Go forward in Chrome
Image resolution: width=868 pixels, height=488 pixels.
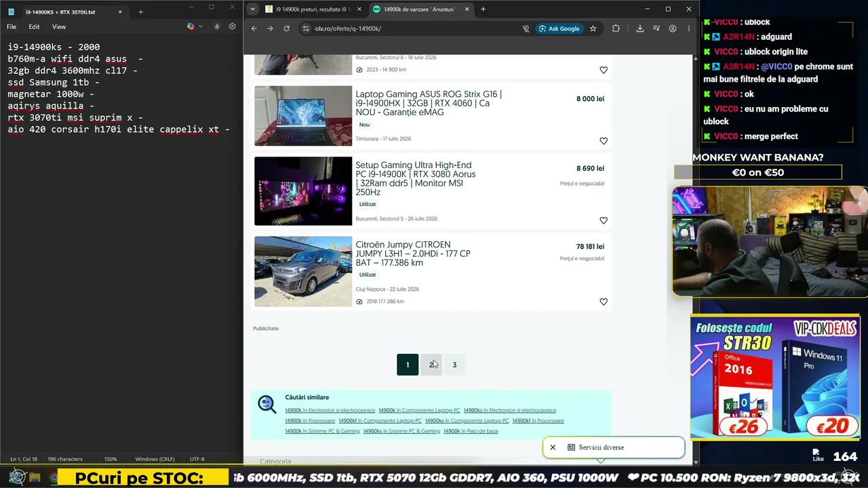pyautogui.click(x=270, y=28)
